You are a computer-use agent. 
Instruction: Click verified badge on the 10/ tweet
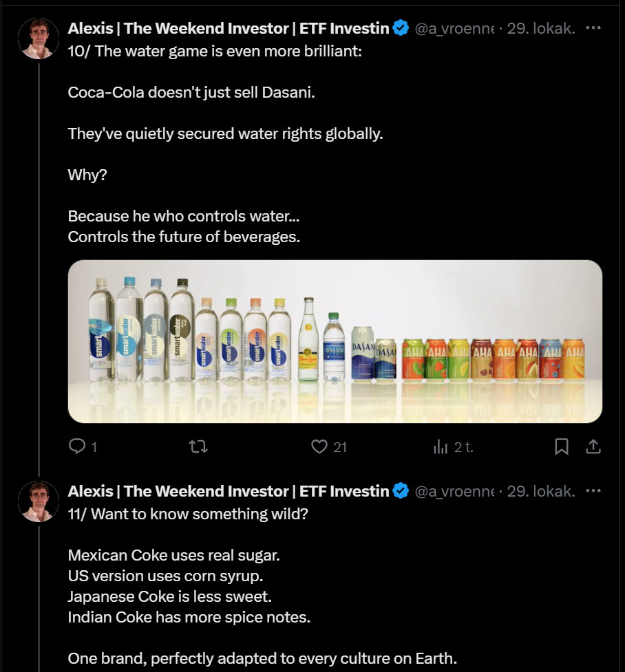pyautogui.click(x=401, y=28)
